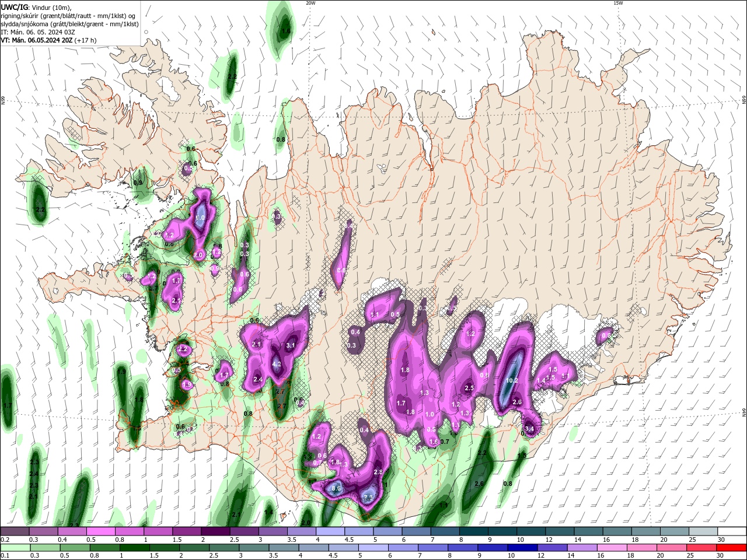
Task: Click the 2.8 precipitation value near south coast
Action: click(x=378, y=472)
